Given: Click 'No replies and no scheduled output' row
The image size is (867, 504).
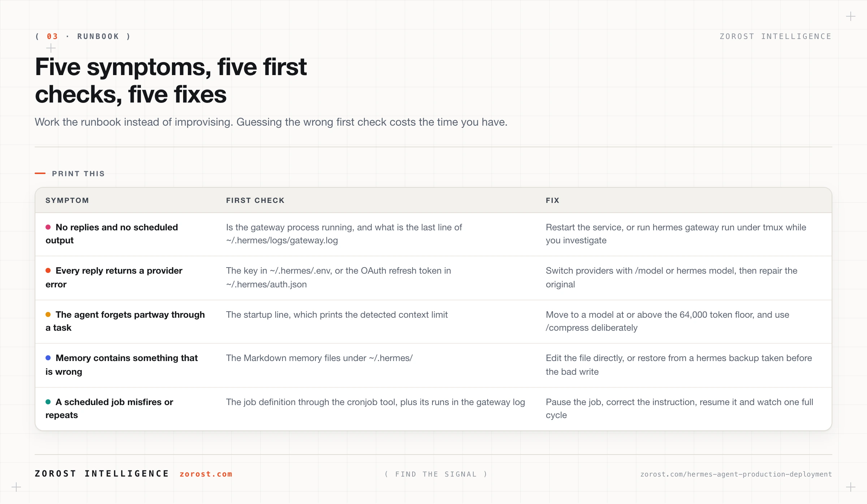Looking at the screenshot, I should pyautogui.click(x=433, y=234).
